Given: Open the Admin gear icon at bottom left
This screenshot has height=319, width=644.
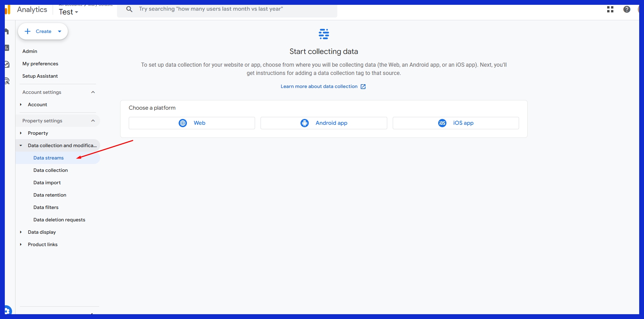Looking at the screenshot, I should coord(7,310).
